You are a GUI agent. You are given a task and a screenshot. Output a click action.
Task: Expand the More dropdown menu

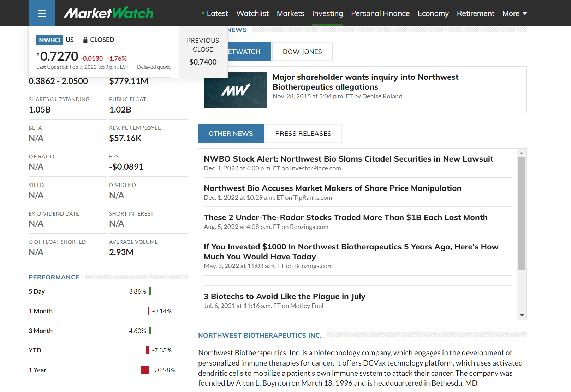click(x=515, y=13)
